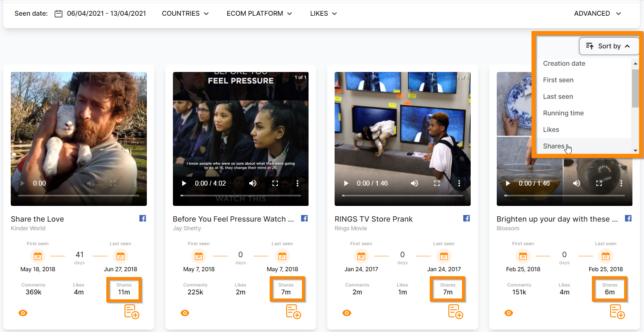Seek the Blossom video progress bar
Viewport: 644px width, 332px height.
click(565, 196)
